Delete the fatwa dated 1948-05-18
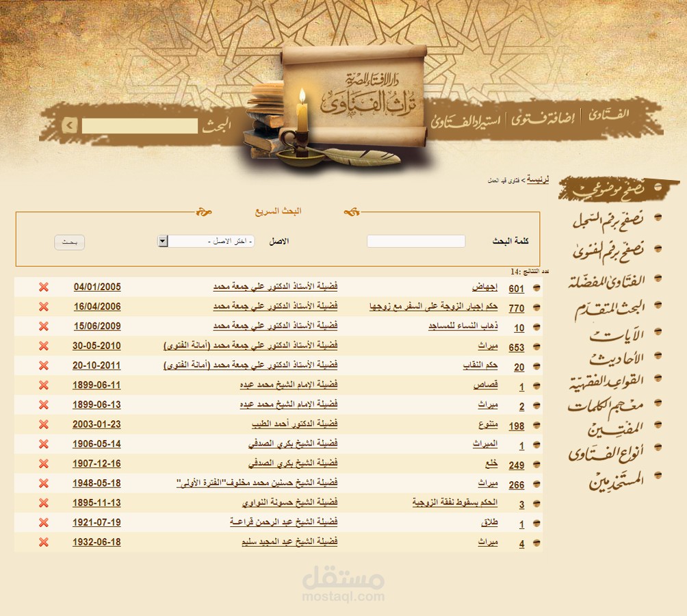This screenshot has width=687, height=616. click(x=43, y=483)
